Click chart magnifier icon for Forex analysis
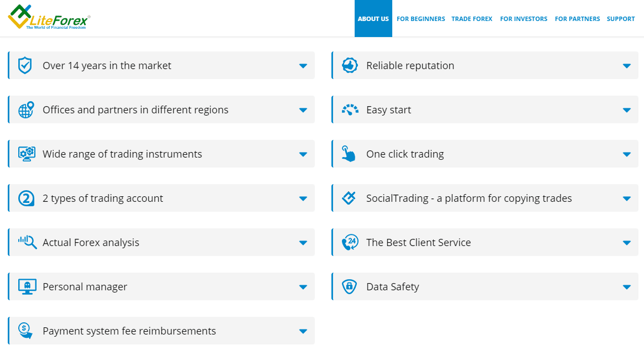The width and height of the screenshot is (644, 350). (27, 242)
